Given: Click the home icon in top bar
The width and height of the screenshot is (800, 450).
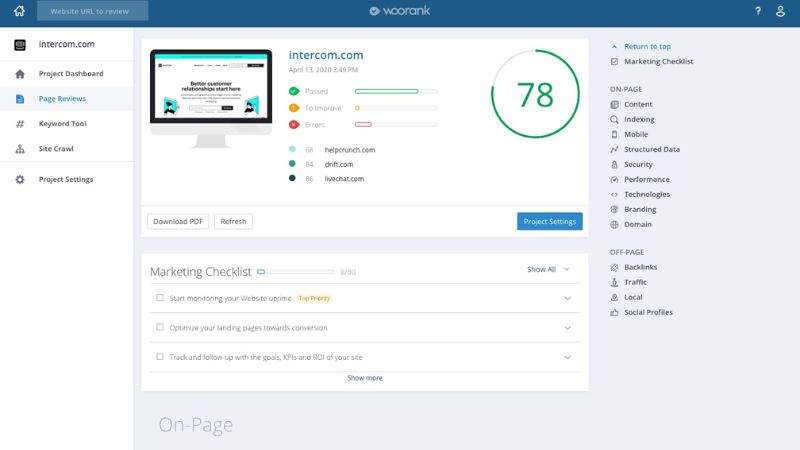Looking at the screenshot, I should coord(19,11).
